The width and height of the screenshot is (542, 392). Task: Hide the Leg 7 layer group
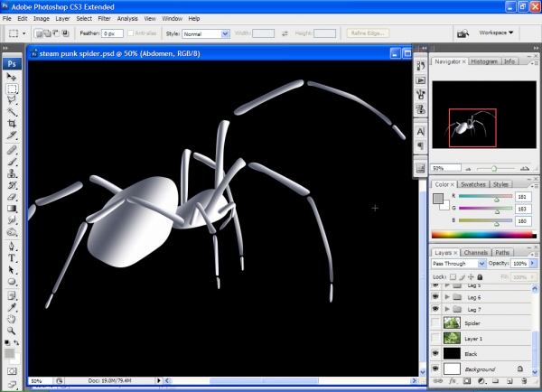pyautogui.click(x=435, y=309)
